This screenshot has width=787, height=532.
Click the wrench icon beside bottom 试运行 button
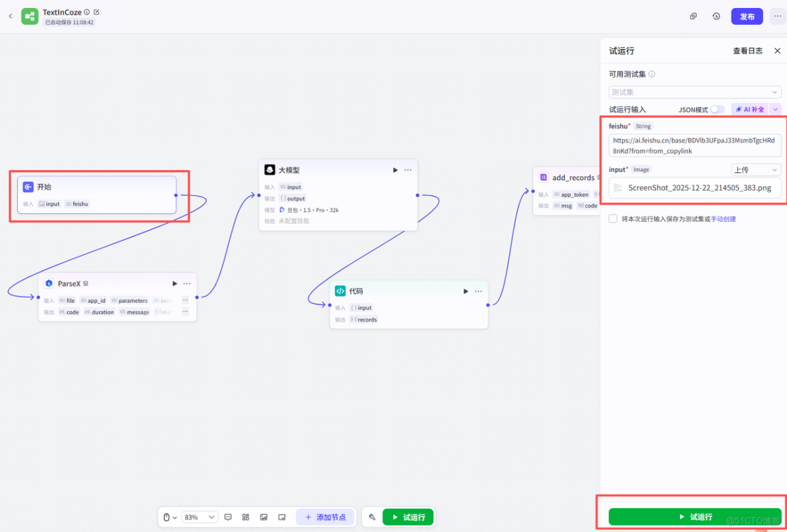coord(372,517)
